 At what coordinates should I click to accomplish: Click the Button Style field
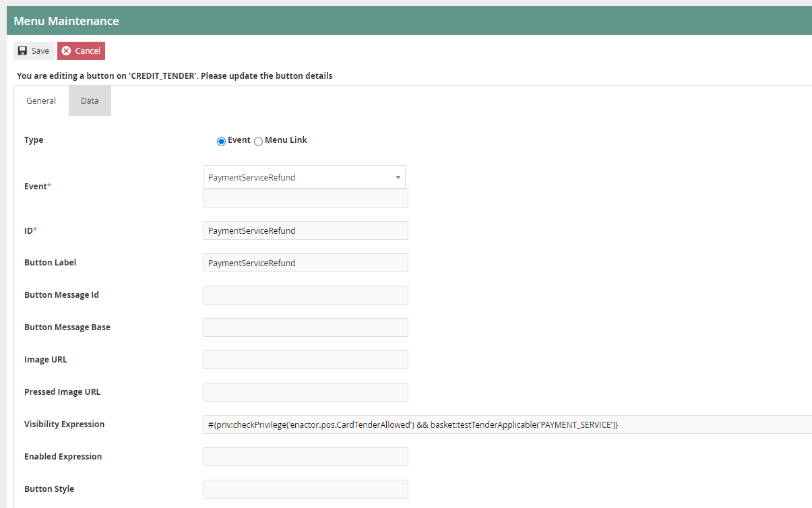click(x=305, y=488)
